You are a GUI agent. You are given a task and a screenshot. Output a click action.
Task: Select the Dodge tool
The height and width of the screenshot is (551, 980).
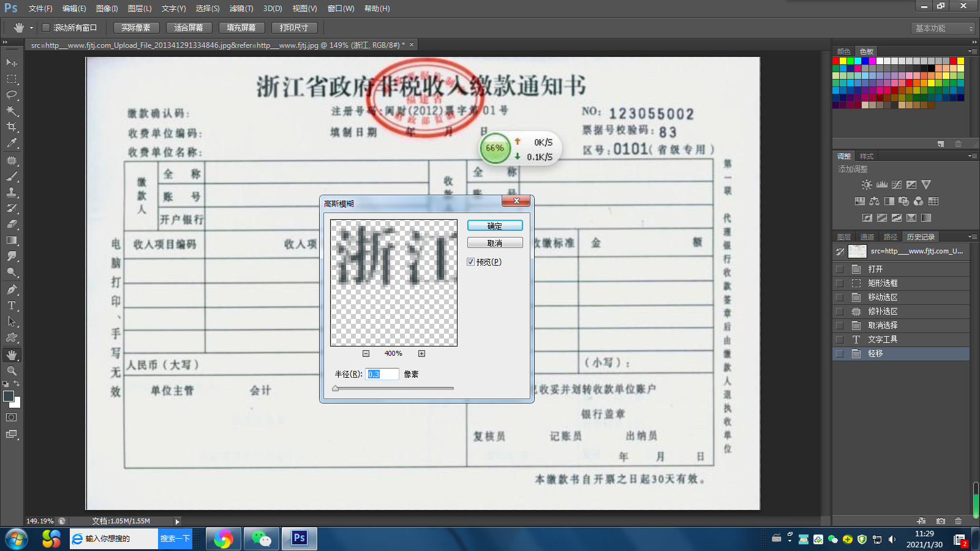click(12, 272)
